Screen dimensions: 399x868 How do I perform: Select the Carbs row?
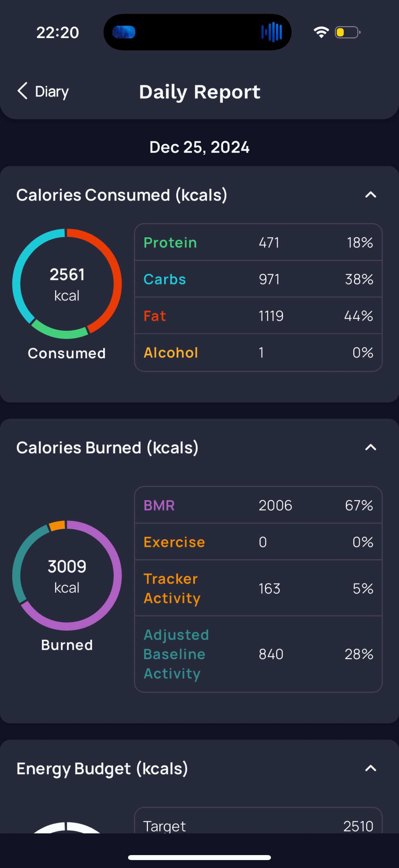click(x=258, y=279)
